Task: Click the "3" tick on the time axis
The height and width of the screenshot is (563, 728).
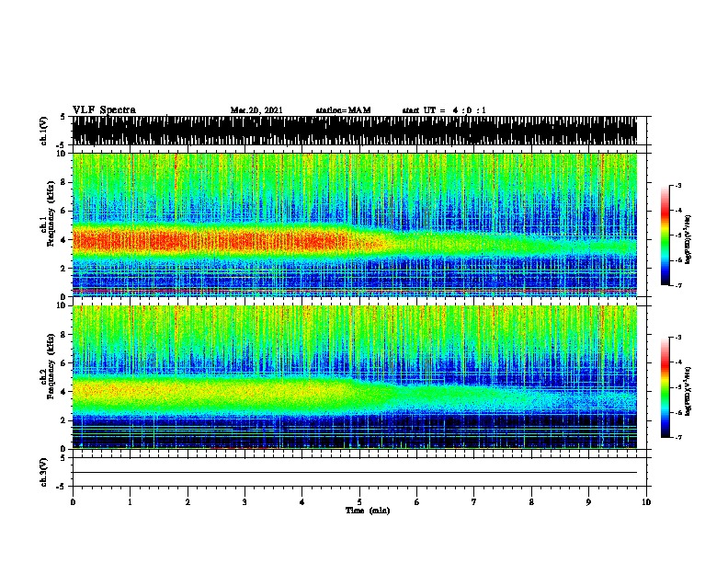Action: (245, 502)
